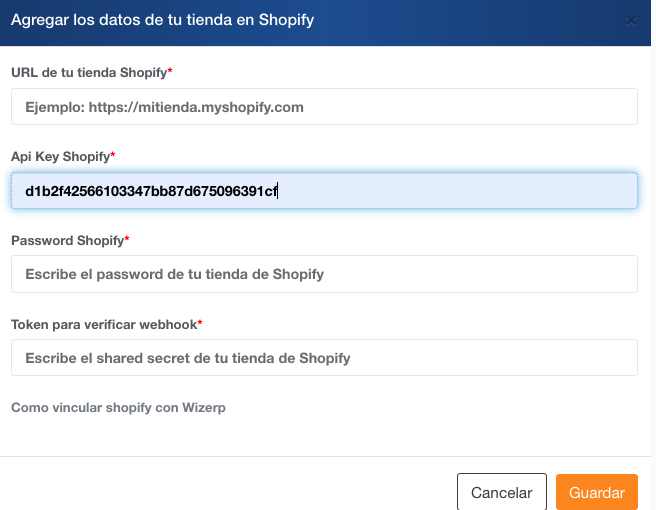Save with the Guardar button

[x=596, y=492]
